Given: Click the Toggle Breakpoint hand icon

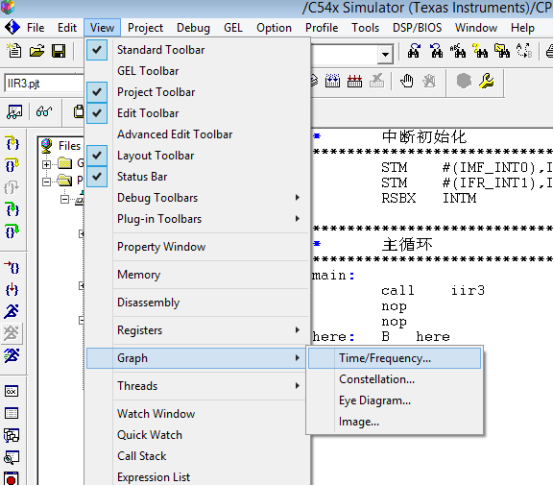Looking at the screenshot, I should [x=407, y=81].
